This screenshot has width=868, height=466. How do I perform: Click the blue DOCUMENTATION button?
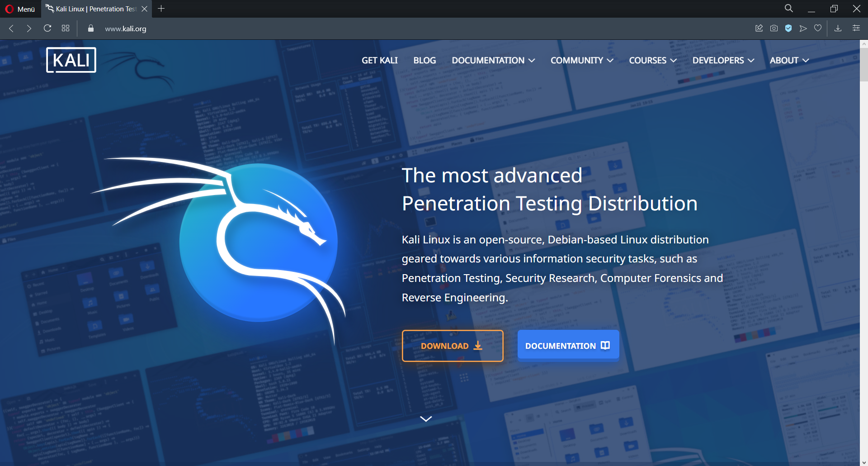(568, 346)
